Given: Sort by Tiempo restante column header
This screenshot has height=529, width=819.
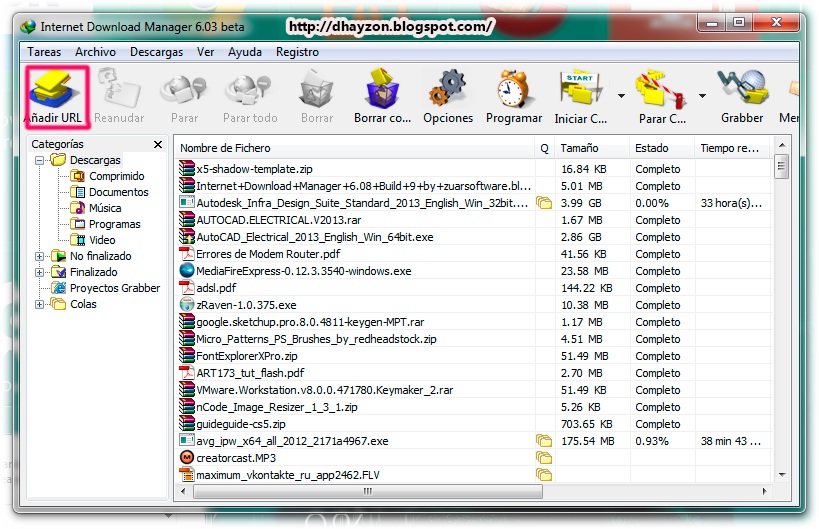Looking at the screenshot, I should [733, 148].
